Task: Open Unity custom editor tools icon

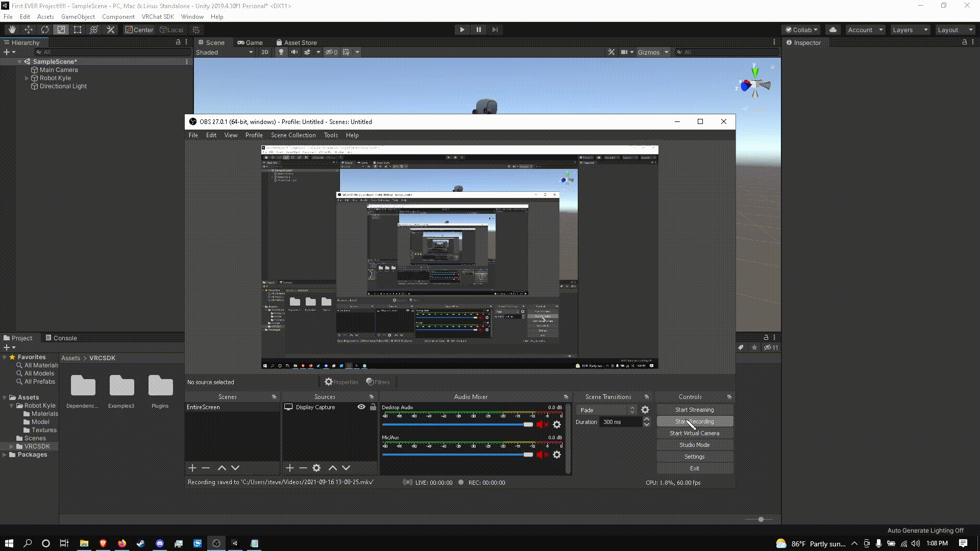Action: (110, 30)
